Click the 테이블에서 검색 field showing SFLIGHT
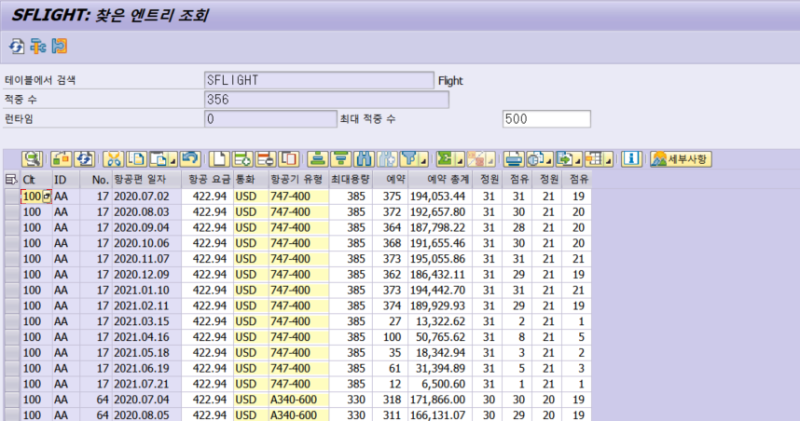The image size is (800, 421). 319,80
